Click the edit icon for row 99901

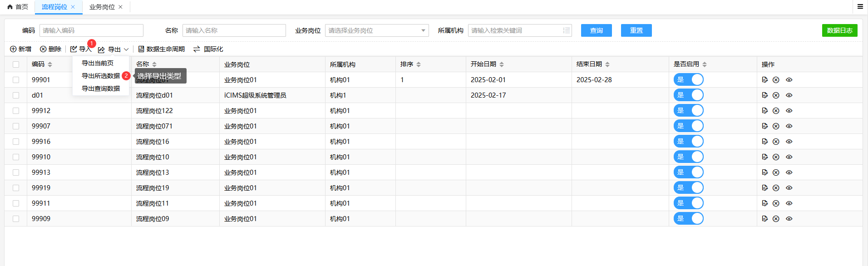tap(765, 80)
